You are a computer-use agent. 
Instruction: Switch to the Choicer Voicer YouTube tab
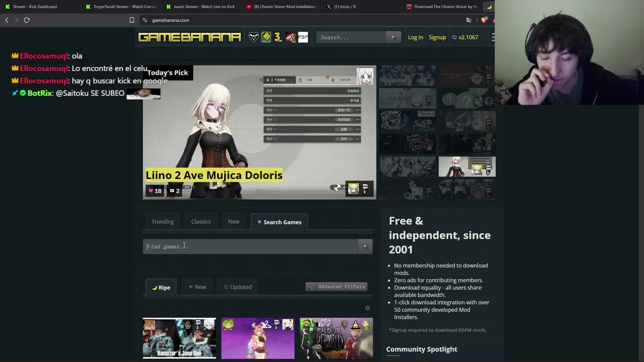(282, 7)
